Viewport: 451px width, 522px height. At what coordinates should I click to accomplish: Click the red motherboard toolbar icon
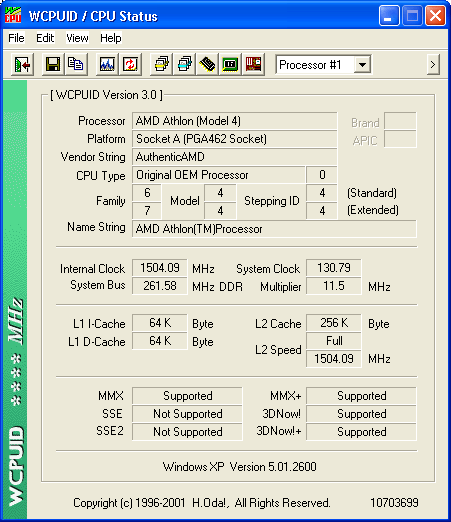point(253,64)
